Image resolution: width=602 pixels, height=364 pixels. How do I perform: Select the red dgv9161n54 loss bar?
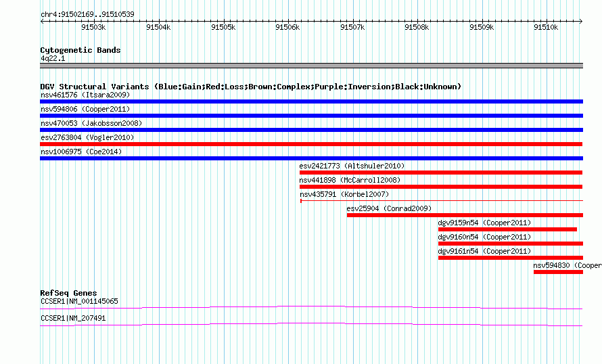(511, 258)
